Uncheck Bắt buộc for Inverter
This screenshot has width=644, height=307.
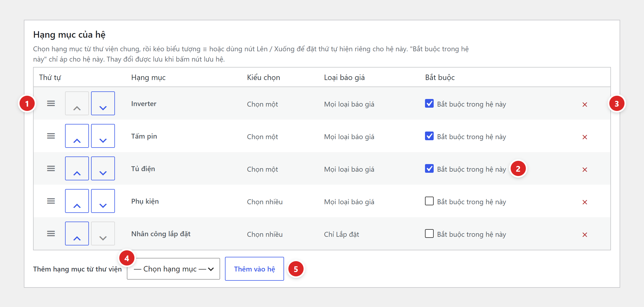tap(429, 103)
